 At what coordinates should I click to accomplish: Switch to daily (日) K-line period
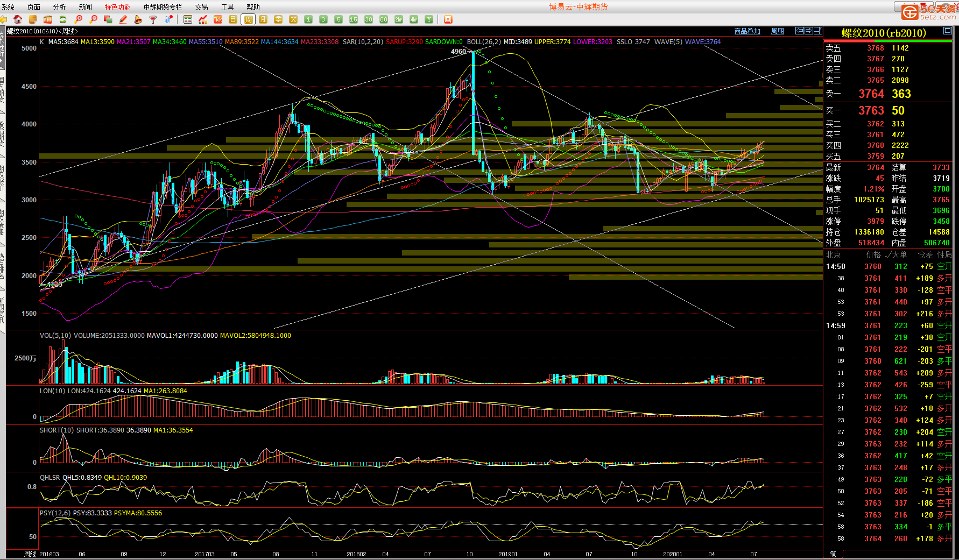tap(233, 19)
